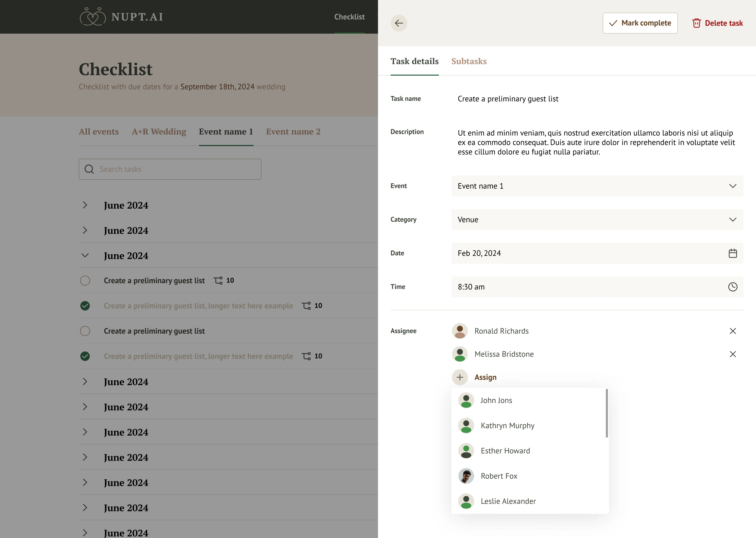Click the back arrow icon in panel header
Viewport: 756px width, 538px height.
pyautogui.click(x=399, y=23)
